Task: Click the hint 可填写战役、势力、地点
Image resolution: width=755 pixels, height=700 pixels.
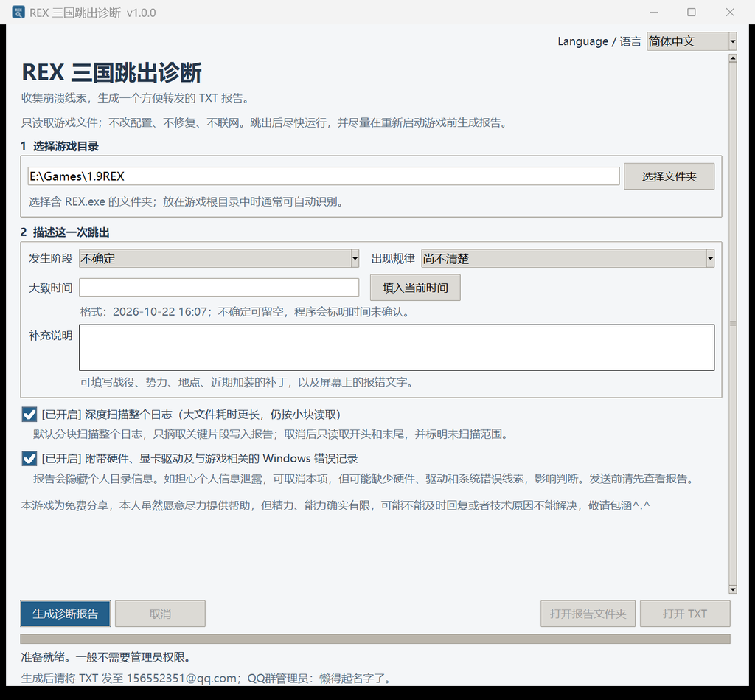Action: click(248, 383)
